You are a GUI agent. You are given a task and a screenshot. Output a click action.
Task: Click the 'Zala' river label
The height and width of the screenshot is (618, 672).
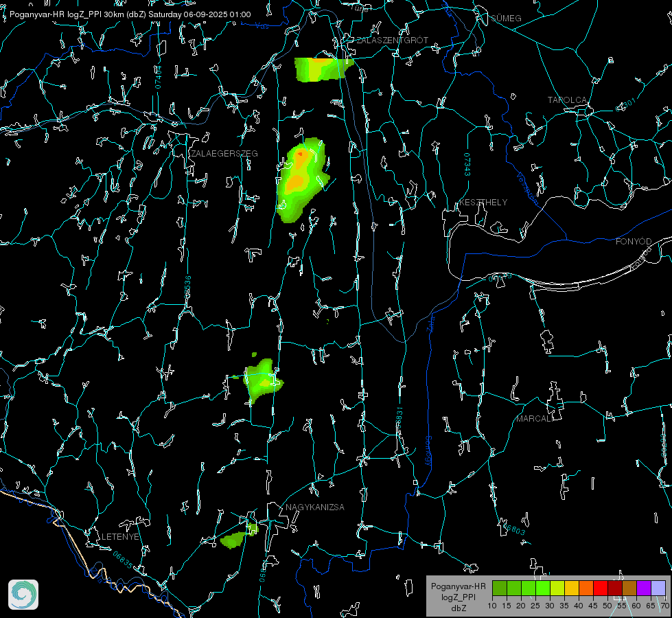[431, 323]
